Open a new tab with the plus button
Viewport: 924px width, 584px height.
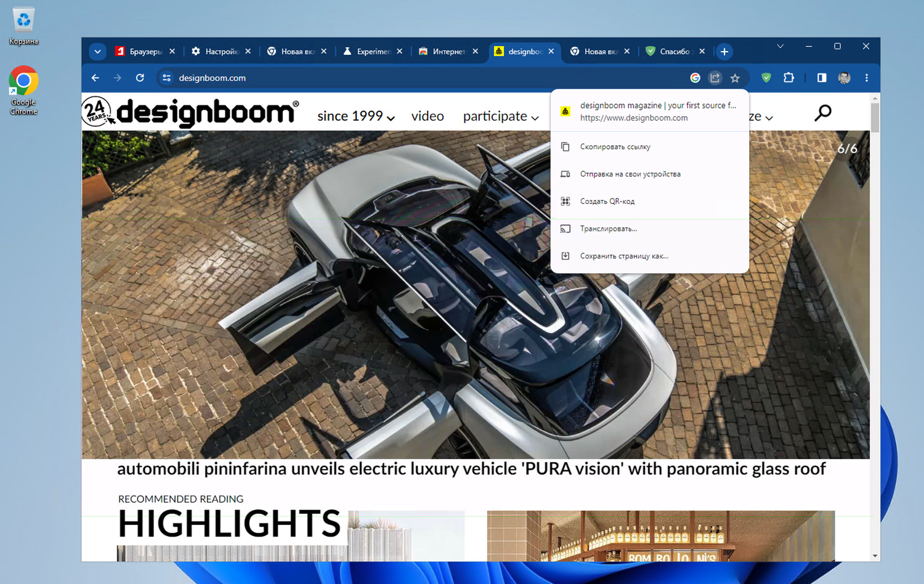point(724,52)
